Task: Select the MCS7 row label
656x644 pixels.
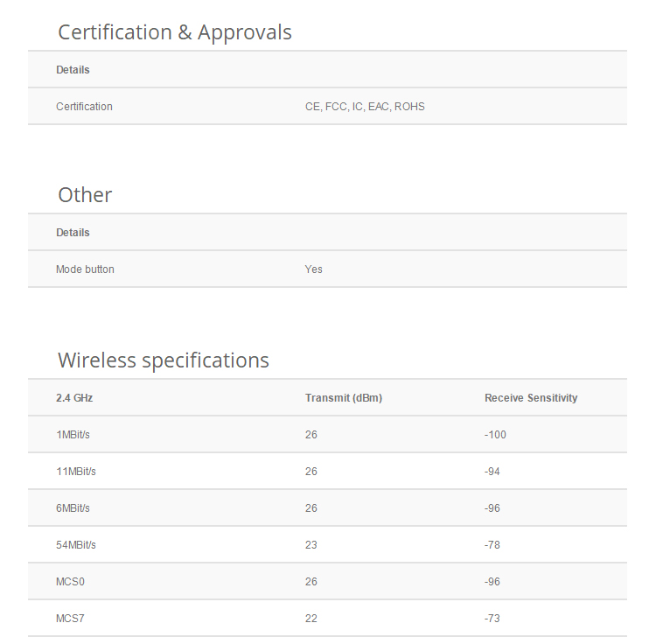Action: pos(70,619)
